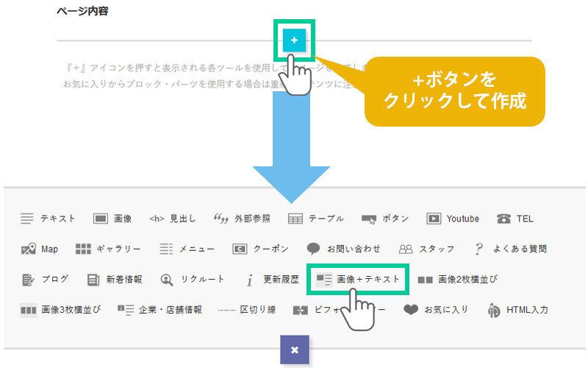Add an お問い合わせ contact block
Screen dimensions: 588x368
(x=344, y=249)
